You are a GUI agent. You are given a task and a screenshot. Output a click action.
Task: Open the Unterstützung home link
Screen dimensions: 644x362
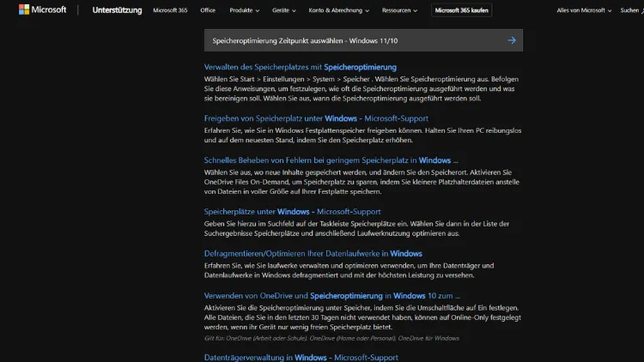point(117,10)
